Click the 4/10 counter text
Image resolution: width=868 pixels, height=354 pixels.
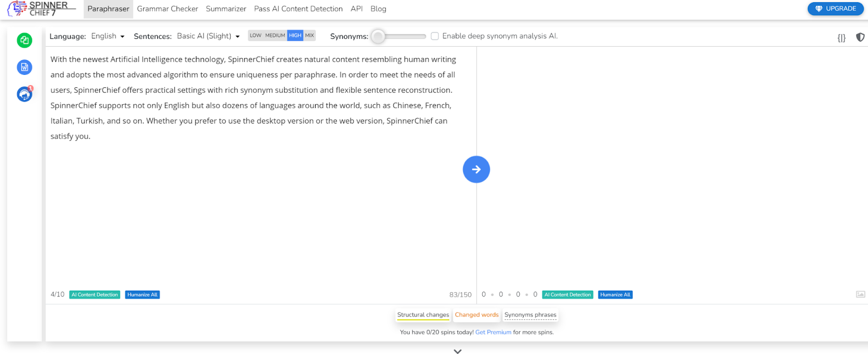point(58,294)
